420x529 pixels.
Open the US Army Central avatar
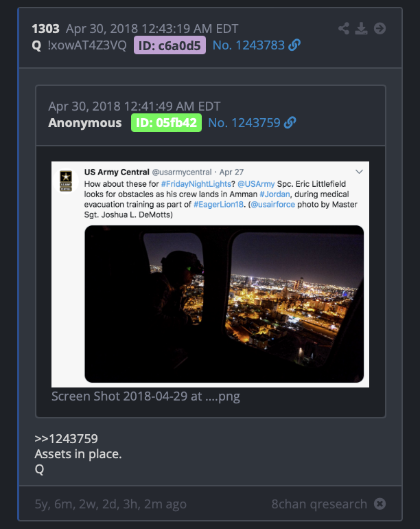(66, 181)
